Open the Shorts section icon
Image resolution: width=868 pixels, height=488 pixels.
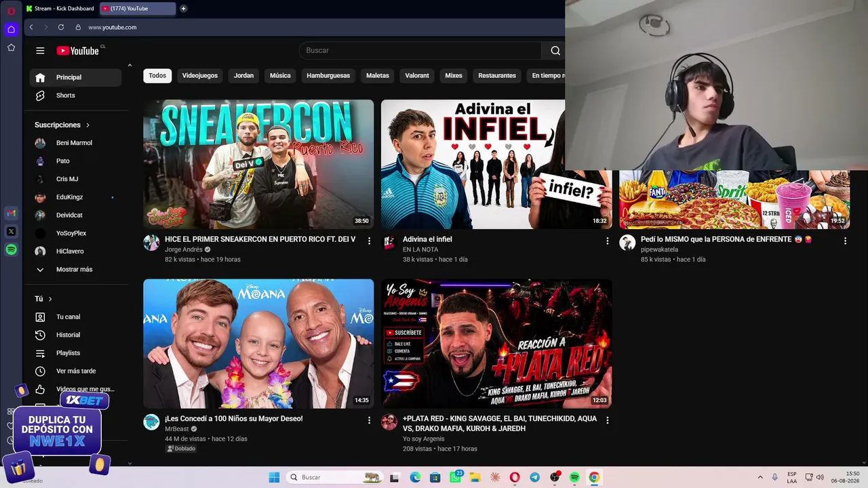tap(40, 96)
